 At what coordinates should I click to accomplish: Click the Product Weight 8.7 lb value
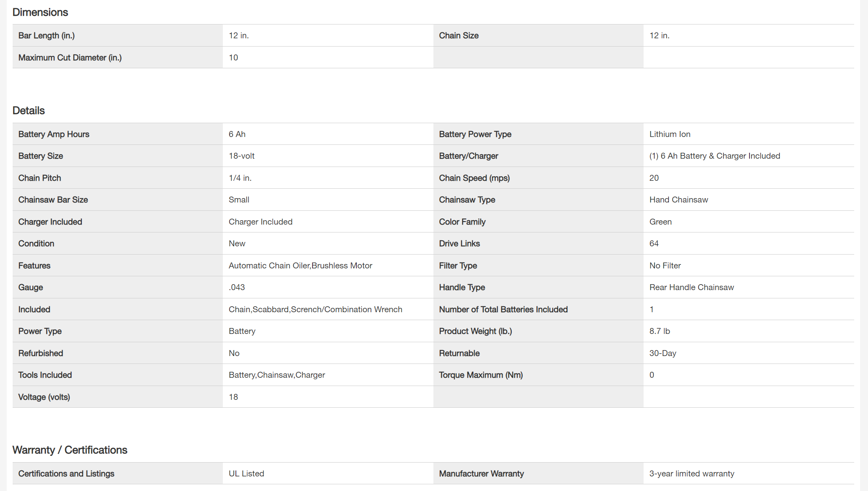[659, 331]
